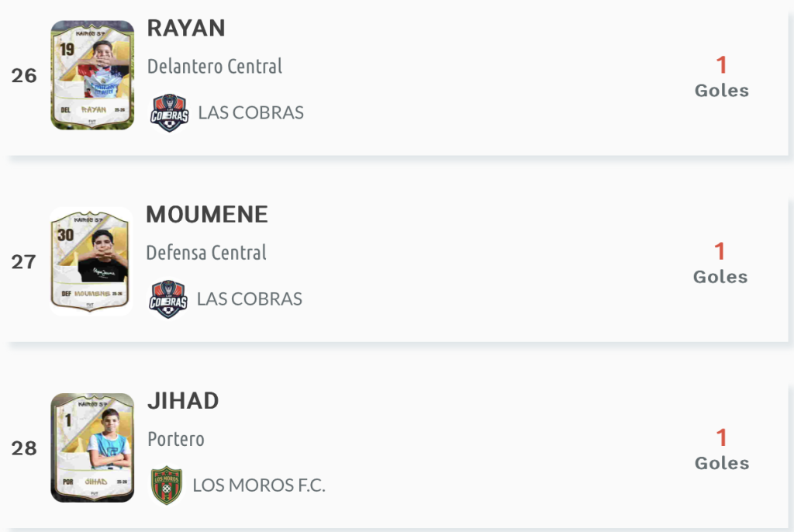Viewport: 794px width, 532px height.
Task: Select the JIHAD player name
Action: click(x=183, y=401)
